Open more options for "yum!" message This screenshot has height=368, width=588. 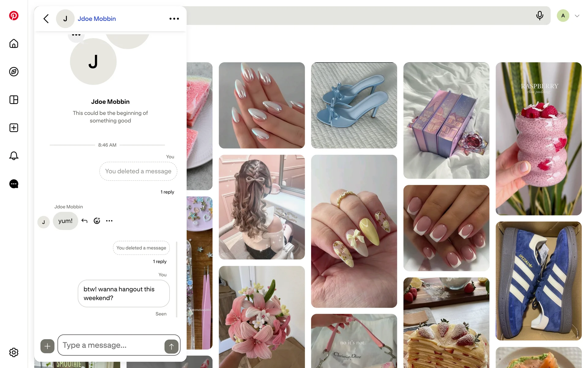109,221
